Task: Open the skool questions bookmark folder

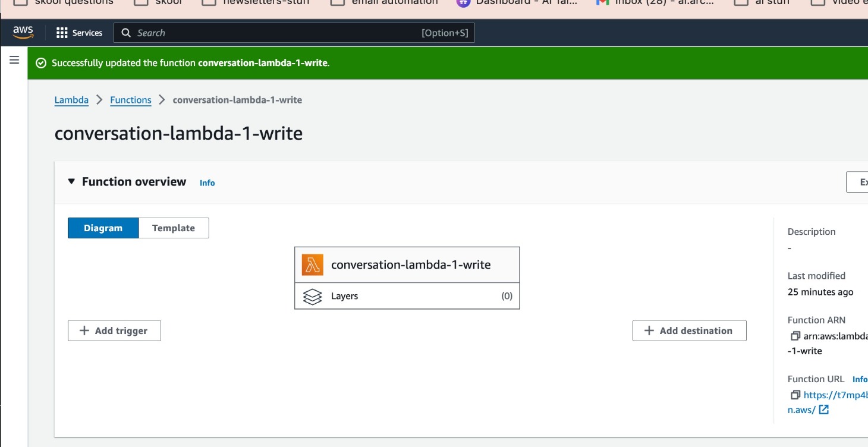Action: pos(63,2)
